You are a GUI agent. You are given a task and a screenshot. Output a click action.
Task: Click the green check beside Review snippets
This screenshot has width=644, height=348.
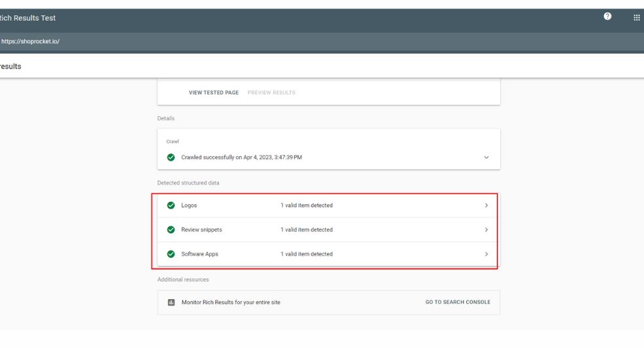click(171, 230)
